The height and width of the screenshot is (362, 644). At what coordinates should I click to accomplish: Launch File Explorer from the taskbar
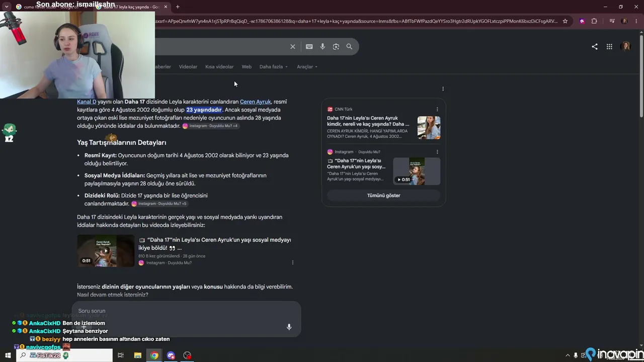pos(137,355)
